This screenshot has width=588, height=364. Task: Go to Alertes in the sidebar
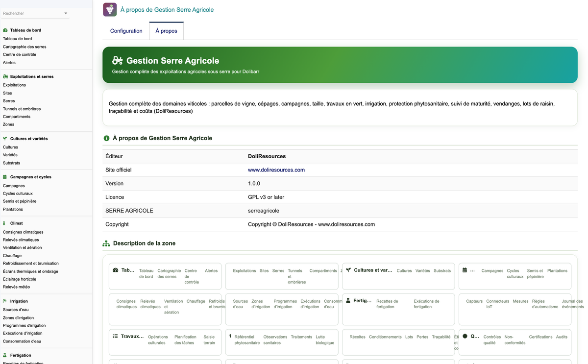coord(9,63)
